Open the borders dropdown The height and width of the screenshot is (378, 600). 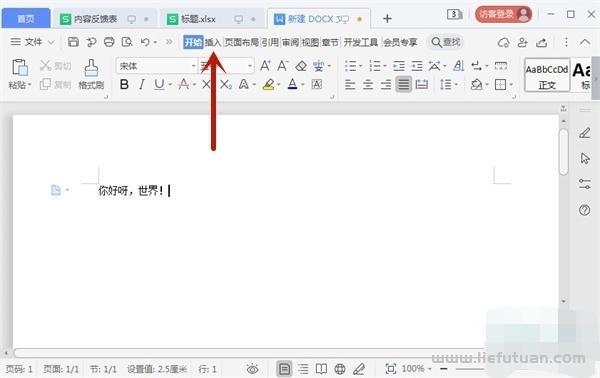pos(511,84)
